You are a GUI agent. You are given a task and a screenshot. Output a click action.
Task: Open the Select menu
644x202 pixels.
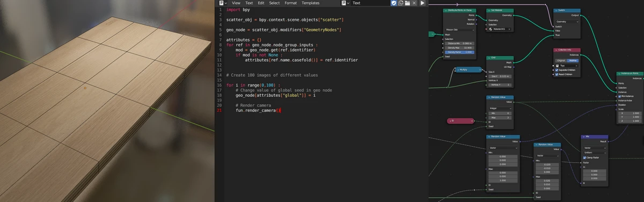274,3
